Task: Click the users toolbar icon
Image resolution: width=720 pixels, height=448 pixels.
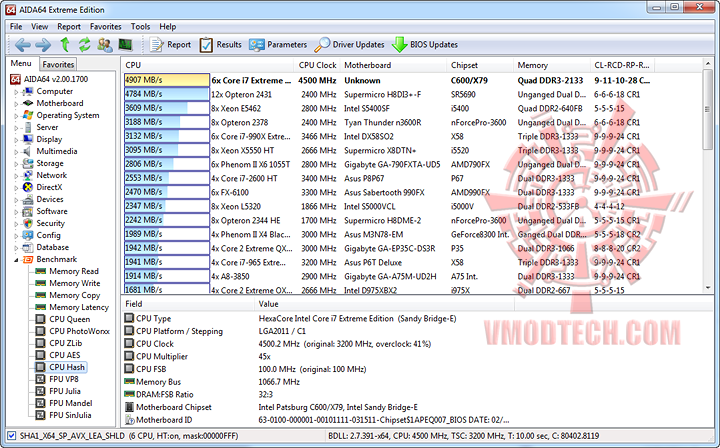Action: coord(105,45)
